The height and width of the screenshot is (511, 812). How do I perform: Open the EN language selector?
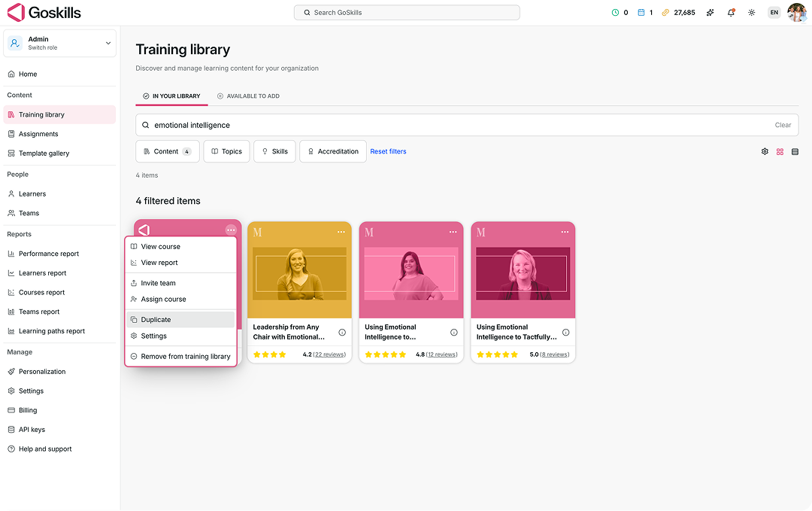[x=774, y=13]
